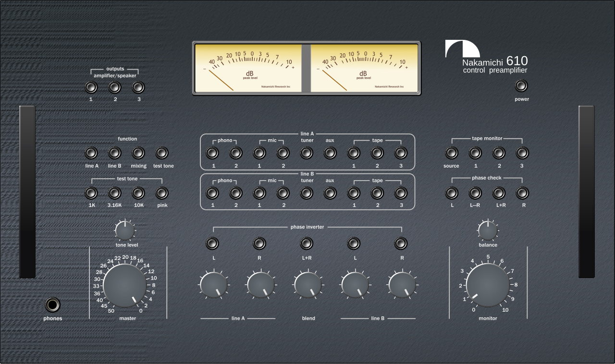Choose the 1K test tone

click(91, 193)
